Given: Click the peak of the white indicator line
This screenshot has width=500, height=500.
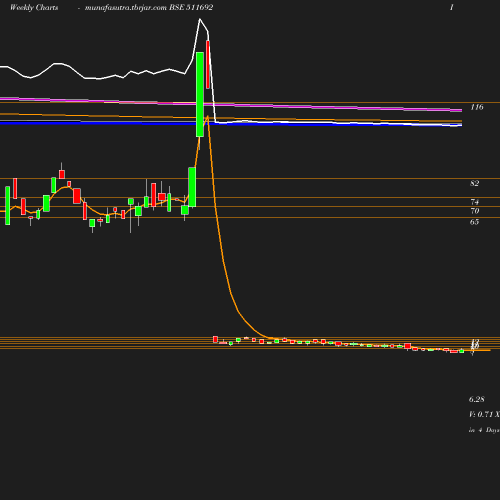Looking at the screenshot, I should 200,19.
